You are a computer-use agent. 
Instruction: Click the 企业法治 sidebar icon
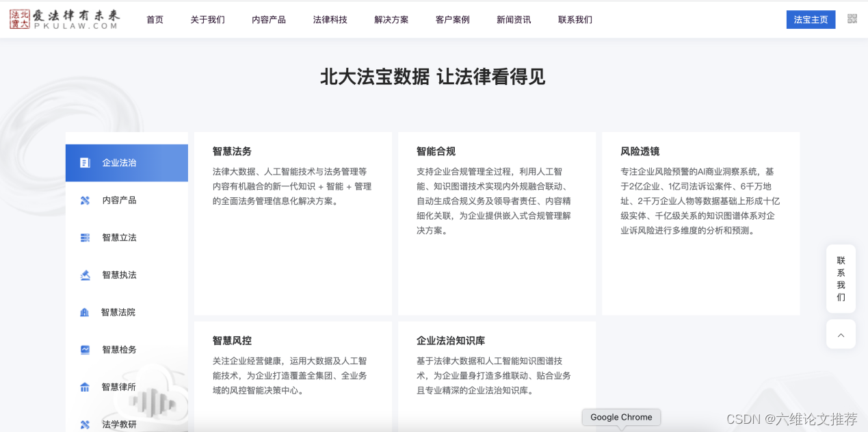tap(85, 163)
